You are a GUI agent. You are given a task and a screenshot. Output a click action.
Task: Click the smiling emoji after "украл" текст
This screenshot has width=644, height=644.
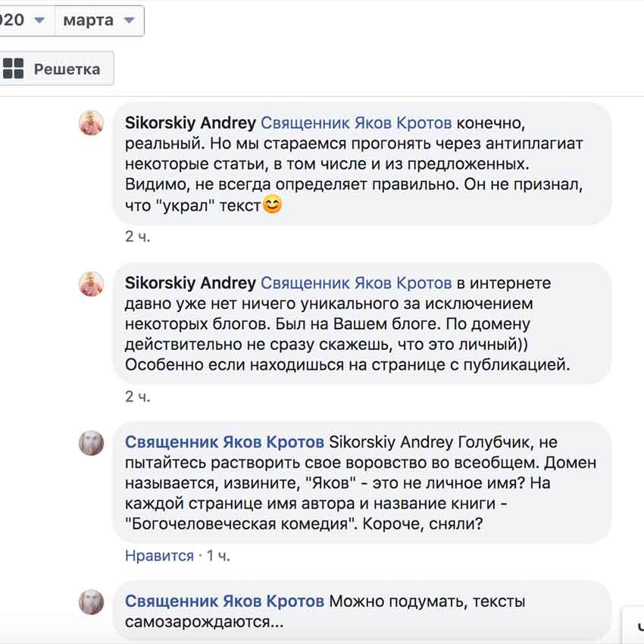click(x=272, y=205)
